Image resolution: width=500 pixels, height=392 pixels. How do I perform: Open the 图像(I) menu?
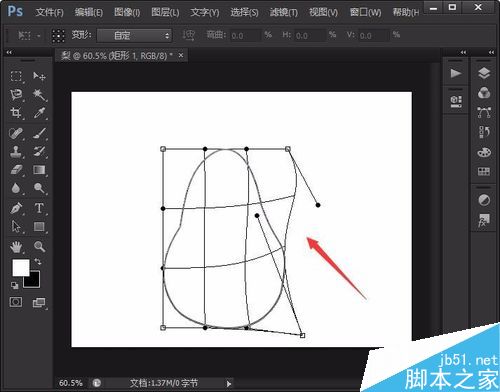click(127, 13)
